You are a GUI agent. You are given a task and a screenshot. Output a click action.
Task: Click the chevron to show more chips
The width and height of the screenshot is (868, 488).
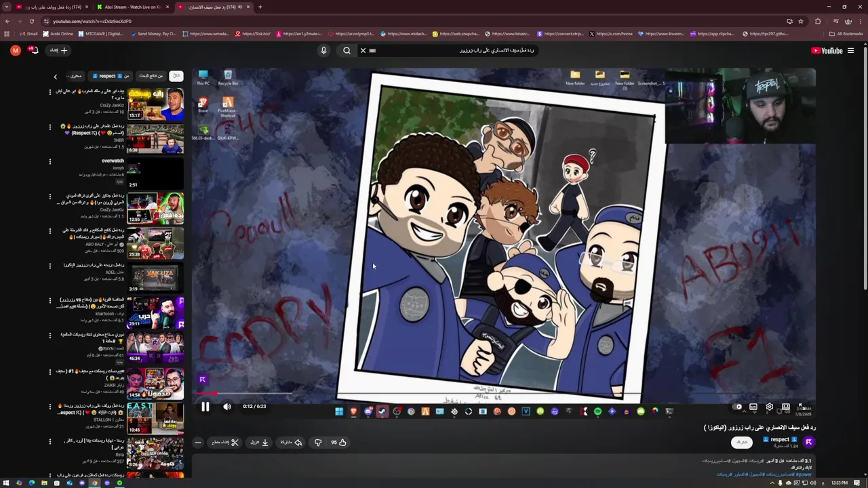(x=56, y=77)
